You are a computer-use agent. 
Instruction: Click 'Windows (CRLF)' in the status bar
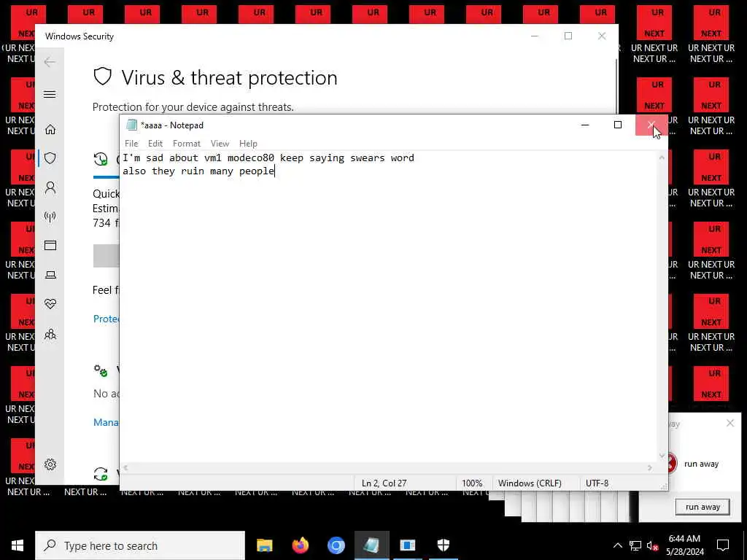(530, 483)
